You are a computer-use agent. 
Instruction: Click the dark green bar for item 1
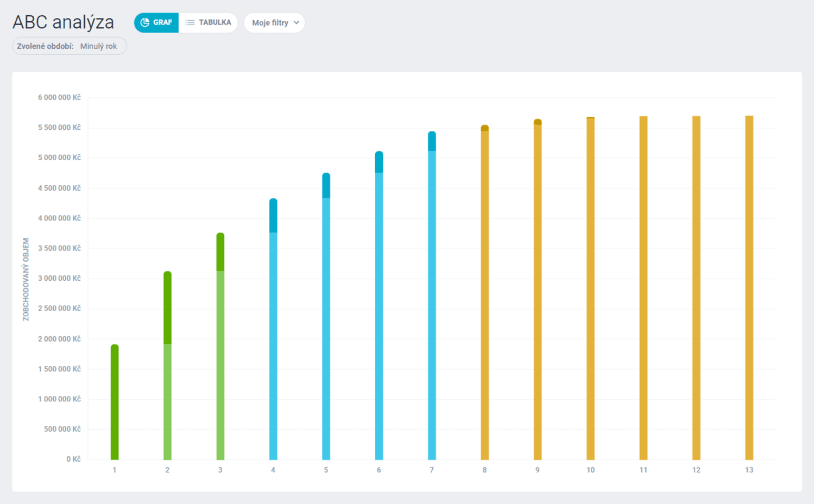[x=115, y=402]
